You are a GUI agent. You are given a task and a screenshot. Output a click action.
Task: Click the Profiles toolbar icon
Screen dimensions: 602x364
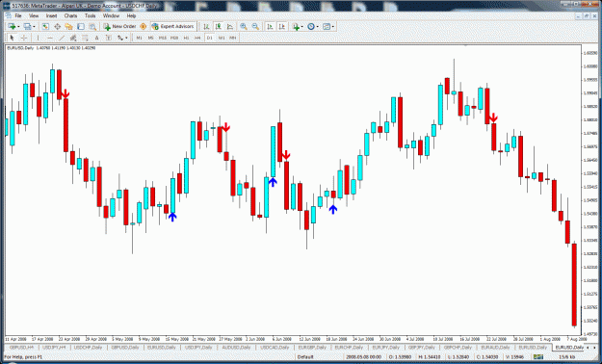coord(27,27)
